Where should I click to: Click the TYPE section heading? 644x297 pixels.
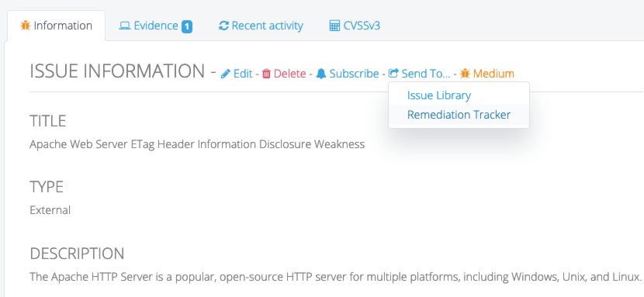coord(47,187)
